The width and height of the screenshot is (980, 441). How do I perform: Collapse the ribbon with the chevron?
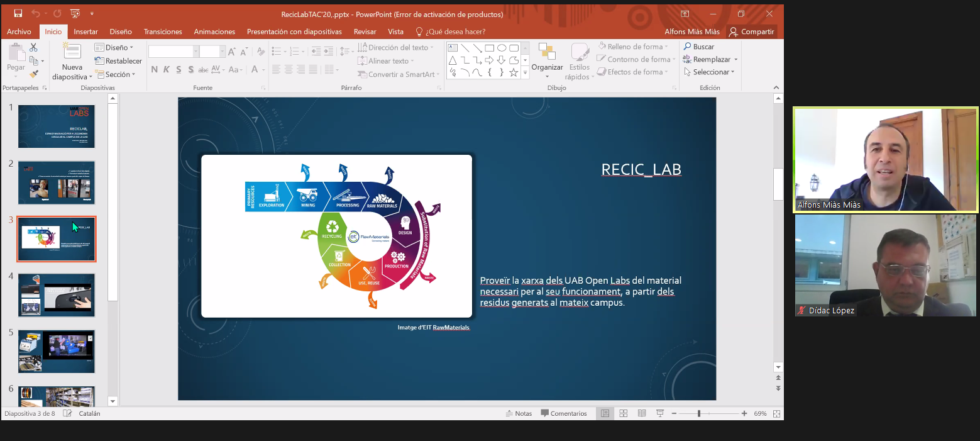click(776, 88)
